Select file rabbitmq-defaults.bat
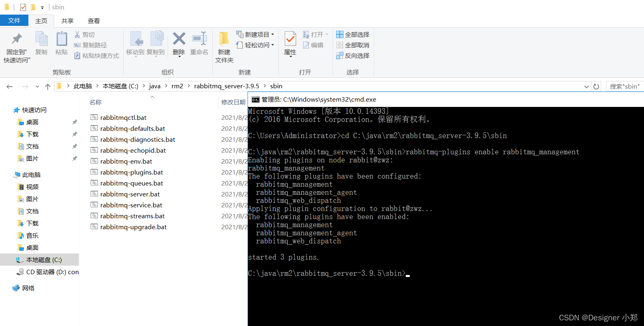The height and width of the screenshot is (326, 644). point(133,129)
